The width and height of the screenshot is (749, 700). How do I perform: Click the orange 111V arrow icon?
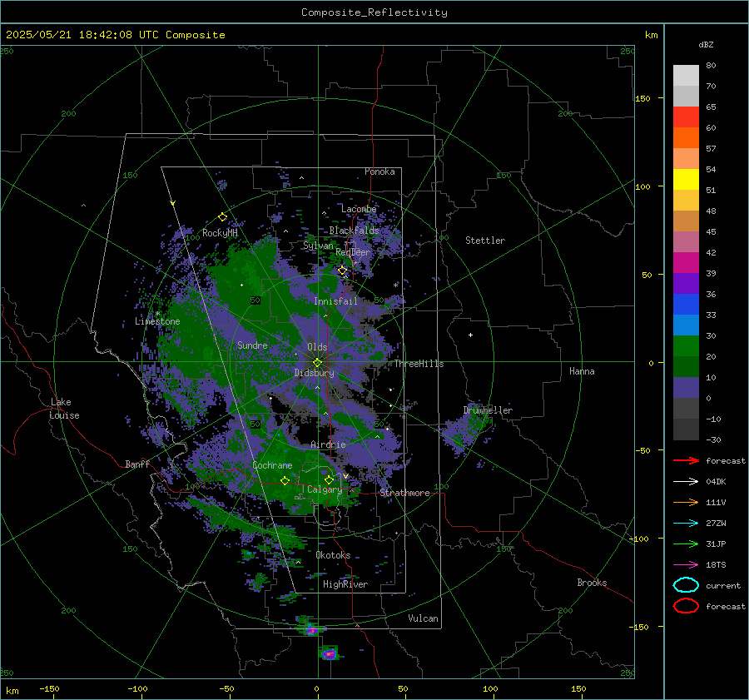tap(686, 502)
